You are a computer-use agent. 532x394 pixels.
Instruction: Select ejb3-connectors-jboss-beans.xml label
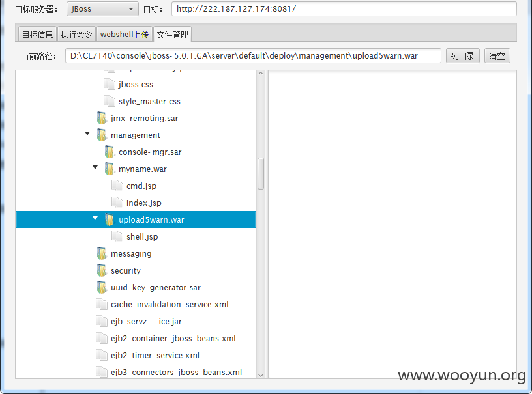[x=177, y=373]
